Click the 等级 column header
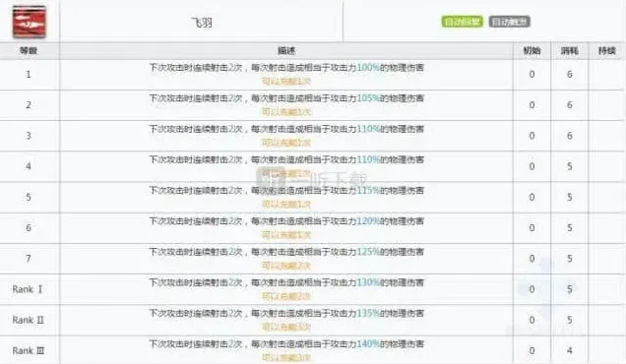Image resolution: width=626 pixels, height=364 pixels. [29, 51]
